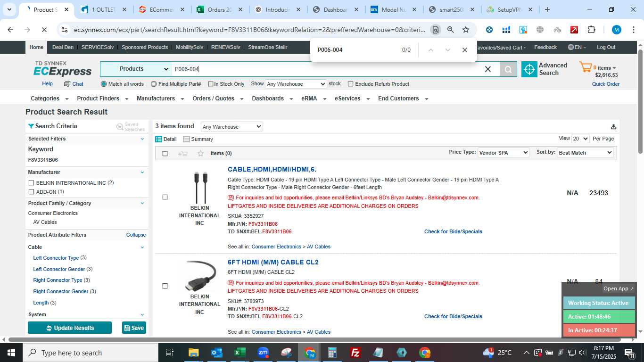Click Check for Bids/Specials for SKU 3352927
The image size is (644, 362).
(453, 231)
